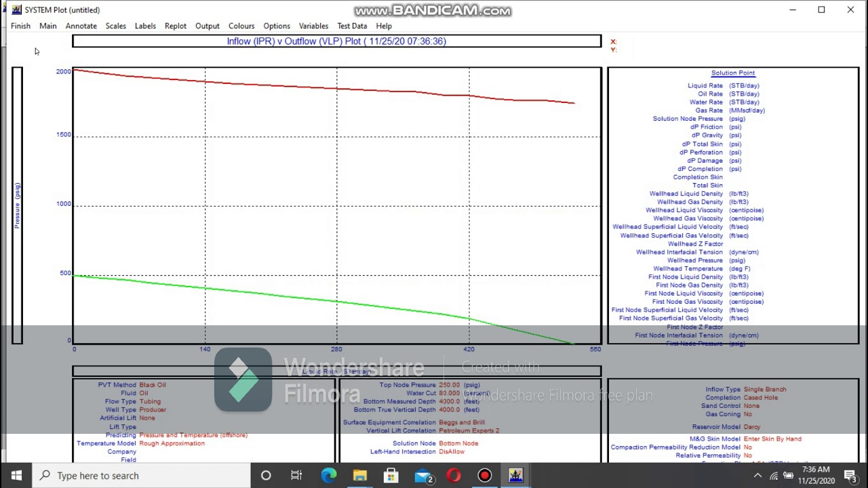Open Task View on the taskbar
Image resolution: width=868 pixels, height=488 pixels.
296,476
